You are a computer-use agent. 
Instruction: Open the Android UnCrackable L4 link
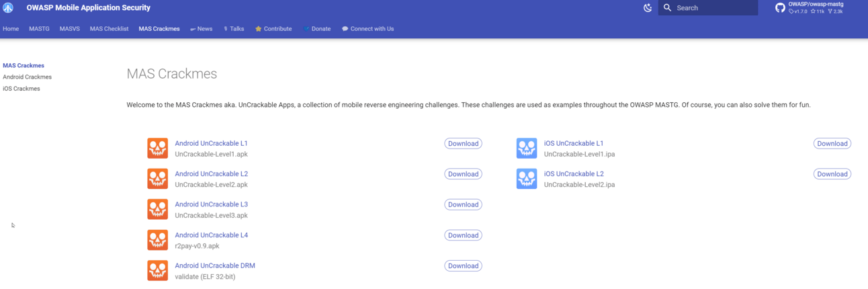point(211,235)
